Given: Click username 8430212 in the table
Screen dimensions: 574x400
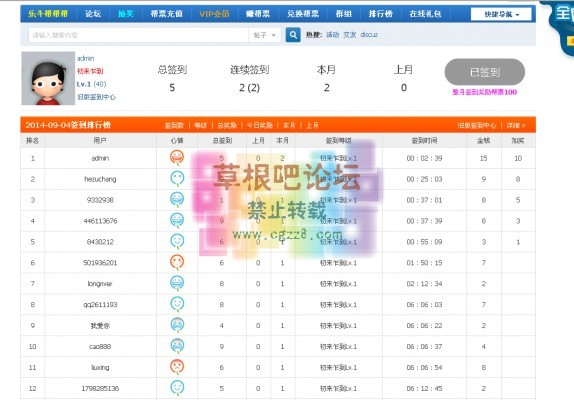Looking at the screenshot, I should 100,242.
